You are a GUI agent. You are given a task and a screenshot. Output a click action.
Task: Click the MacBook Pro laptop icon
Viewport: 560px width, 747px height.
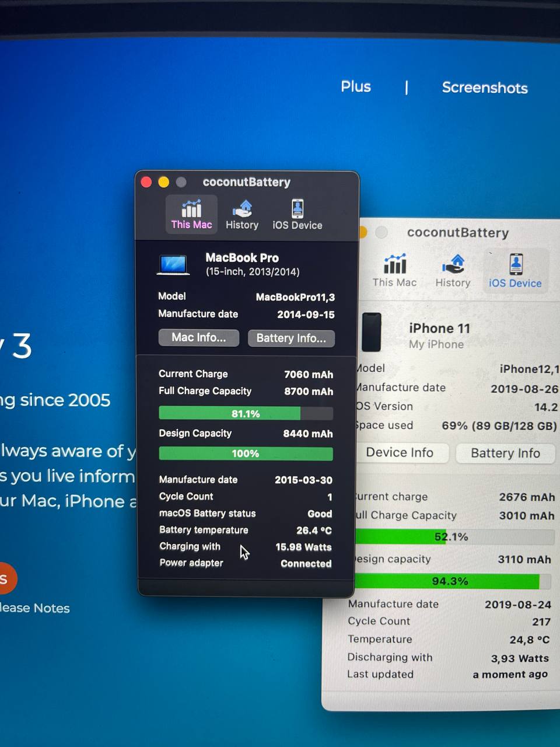pyautogui.click(x=173, y=264)
